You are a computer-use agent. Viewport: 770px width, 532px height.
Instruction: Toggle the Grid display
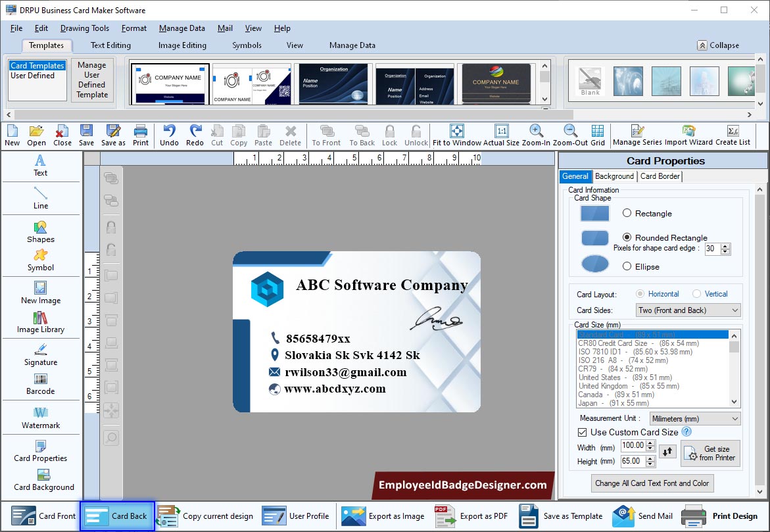pyautogui.click(x=598, y=135)
